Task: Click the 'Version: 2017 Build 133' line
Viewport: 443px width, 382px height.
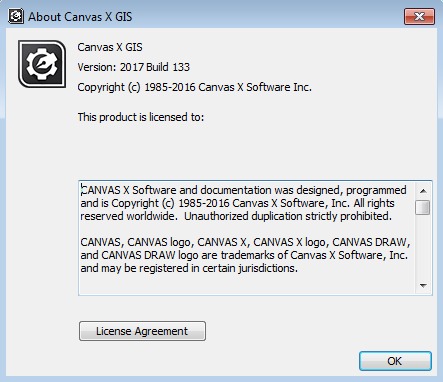Action: click(x=134, y=67)
